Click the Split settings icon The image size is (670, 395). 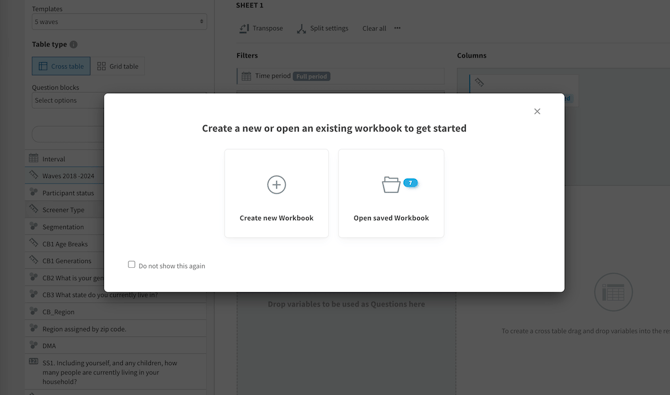coord(301,29)
